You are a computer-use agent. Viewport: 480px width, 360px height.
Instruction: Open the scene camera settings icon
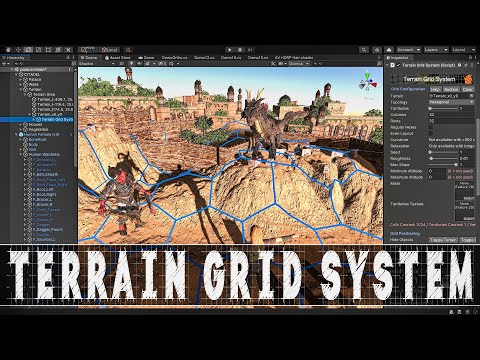282,63
